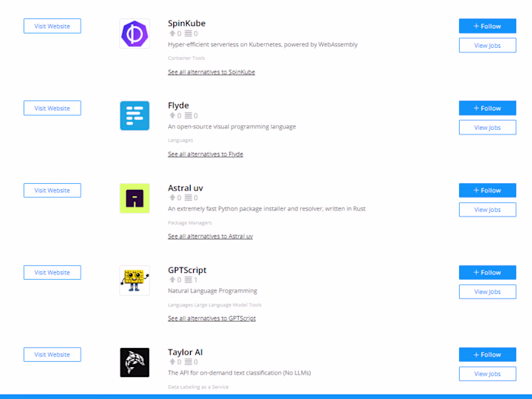Open the GPTScript title link
The image size is (532, 399).
tap(187, 270)
